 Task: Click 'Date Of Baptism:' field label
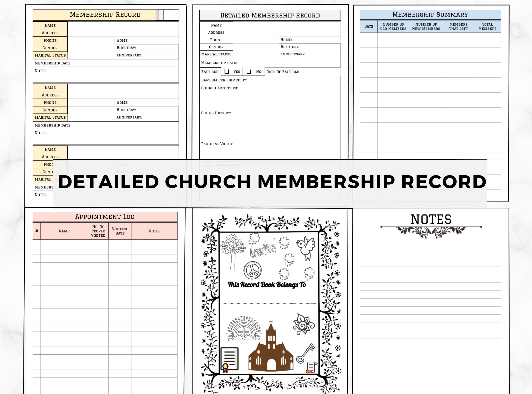(x=283, y=72)
